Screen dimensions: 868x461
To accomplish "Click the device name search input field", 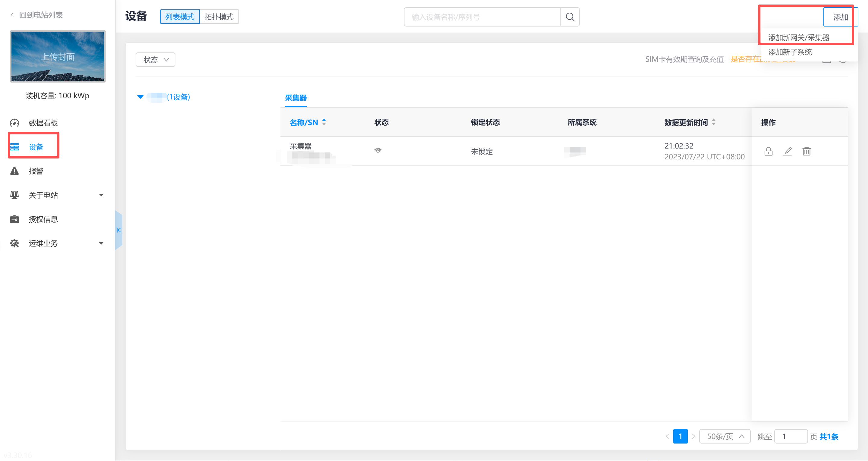I will [x=482, y=17].
